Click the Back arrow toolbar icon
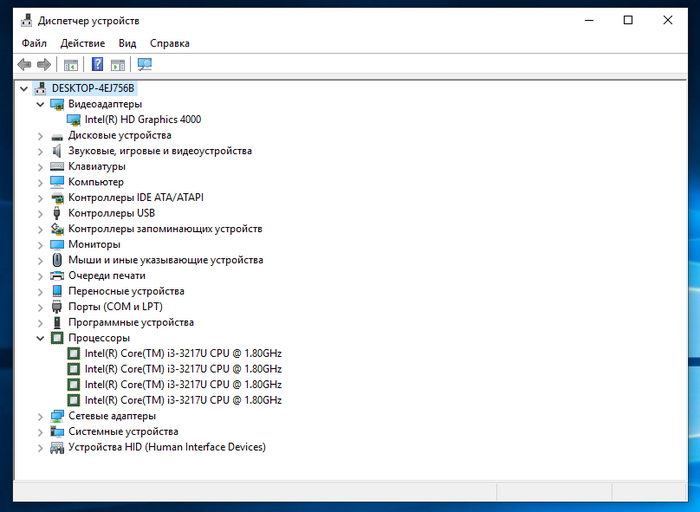 [24, 65]
